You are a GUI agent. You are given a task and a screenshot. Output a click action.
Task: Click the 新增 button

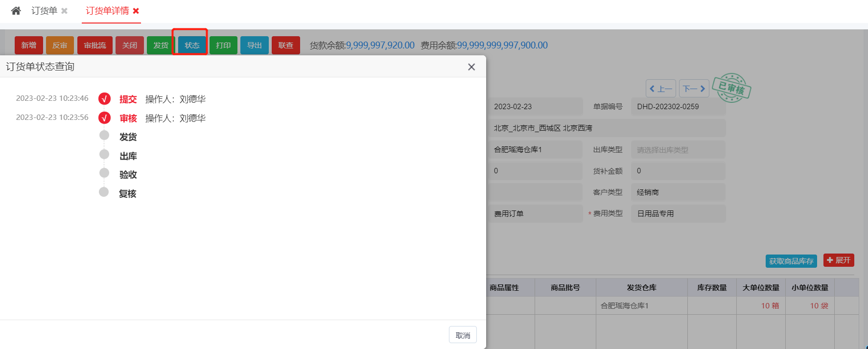pos(29,45)
